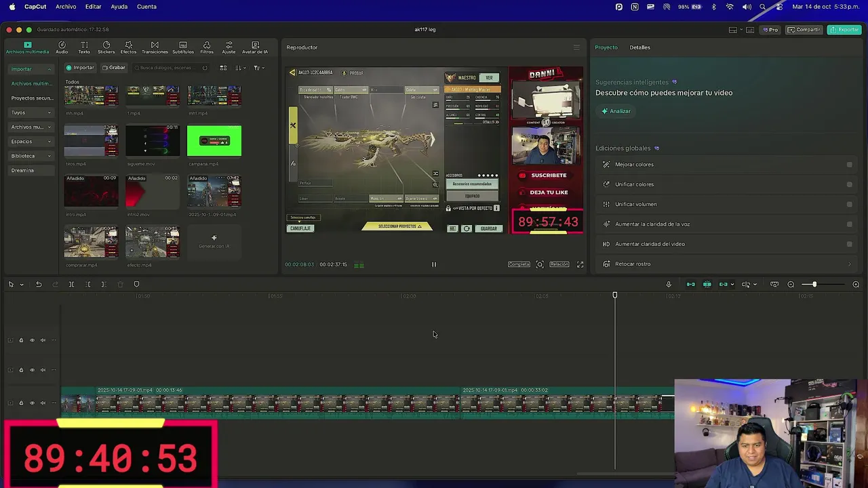Click the Pro upgrade button
The width and height of the screenshot is (868, 488).
click(770, 30)
